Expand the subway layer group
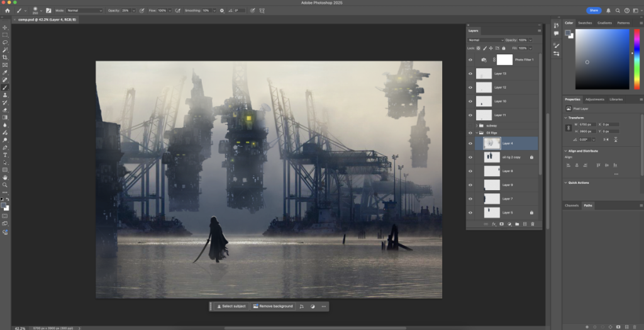 point(477,125)
